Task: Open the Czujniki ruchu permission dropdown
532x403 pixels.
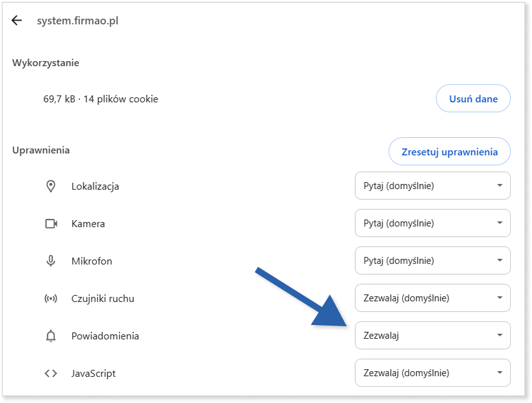Action: pyautogui.click(x=433, y=298)
